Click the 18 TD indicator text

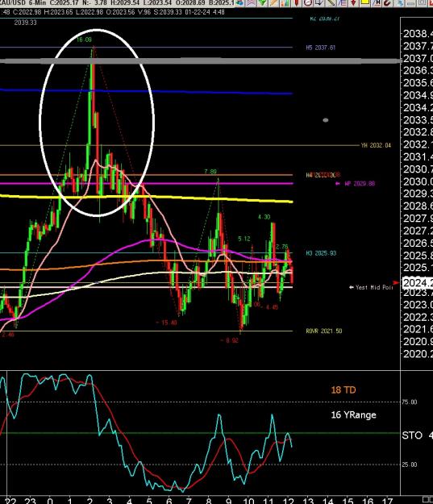point(343,389)
